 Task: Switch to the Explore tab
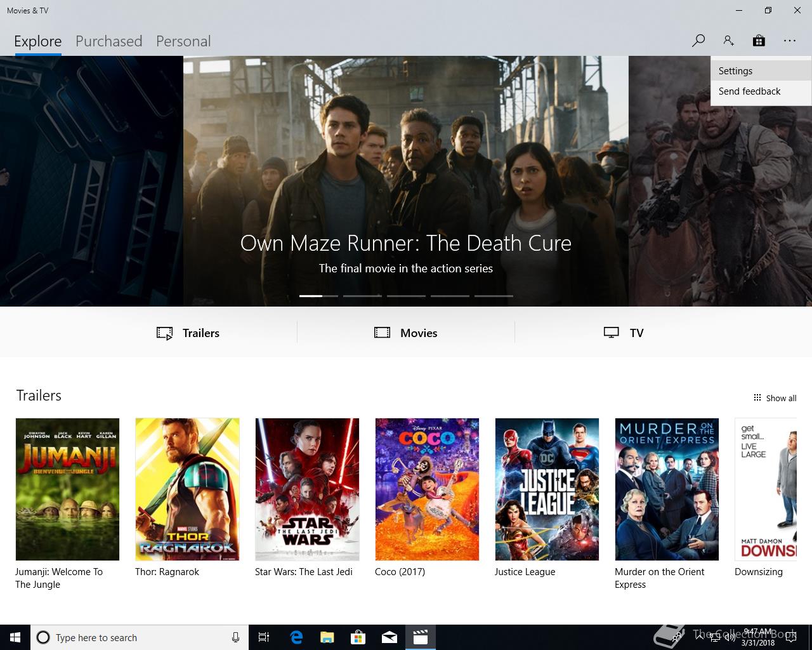pyautogui.click(x=38, y=41)
